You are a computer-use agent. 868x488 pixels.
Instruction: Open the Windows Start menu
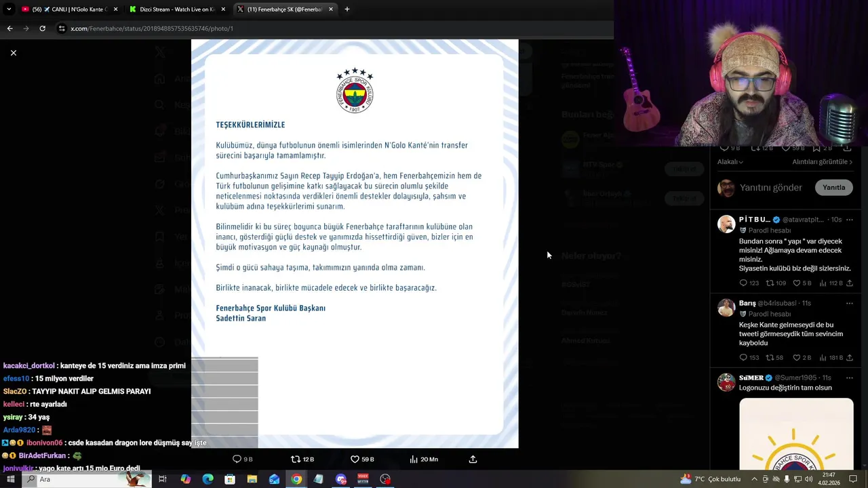[x=10, y=479]
